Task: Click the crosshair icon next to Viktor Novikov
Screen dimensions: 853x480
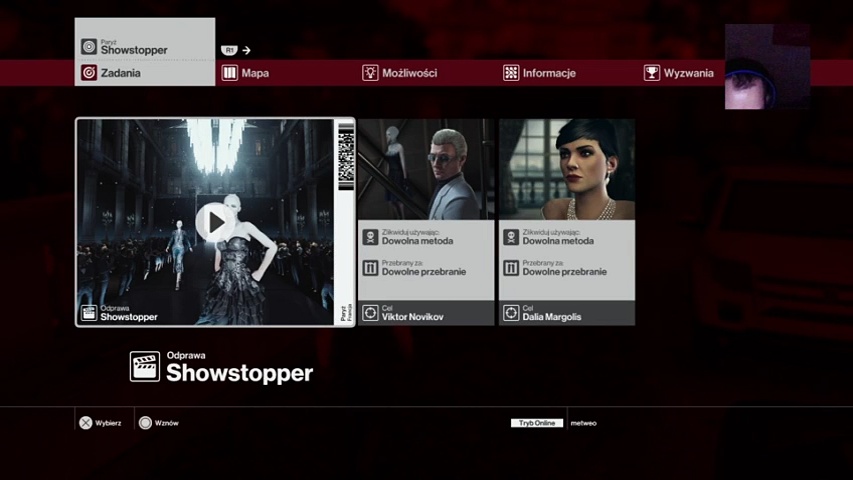Action: point(370,313)
